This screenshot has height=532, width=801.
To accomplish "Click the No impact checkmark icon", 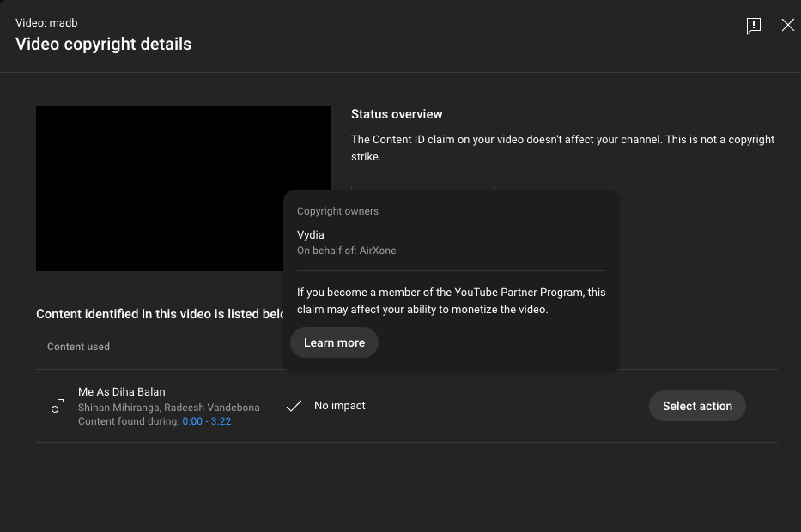I will 294,406.
